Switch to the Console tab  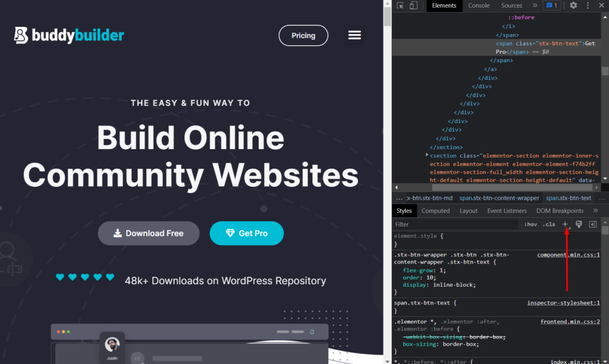(x=479, y=5)
